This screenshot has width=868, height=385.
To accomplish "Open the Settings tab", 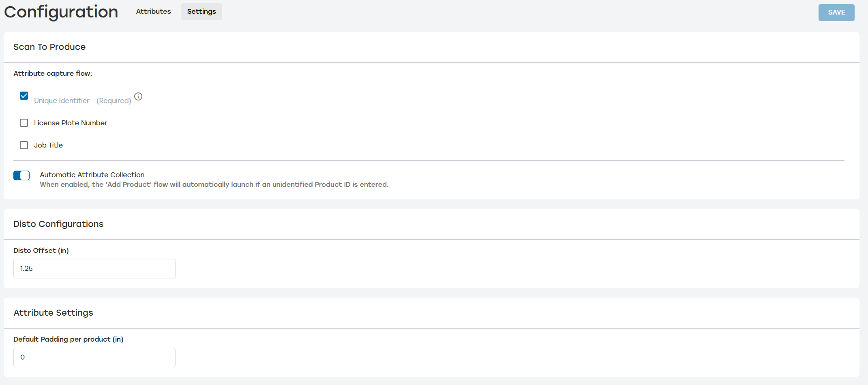I will pos(201,11).
